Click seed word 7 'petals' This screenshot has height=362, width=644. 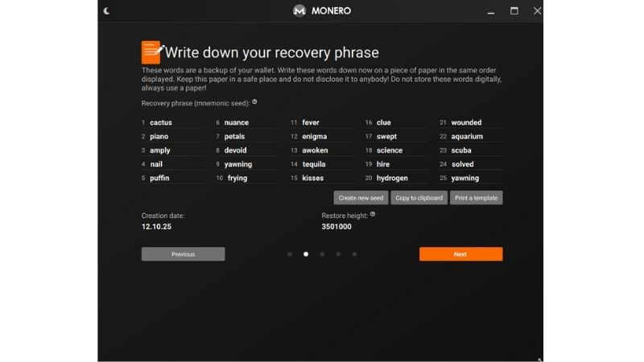234,136
